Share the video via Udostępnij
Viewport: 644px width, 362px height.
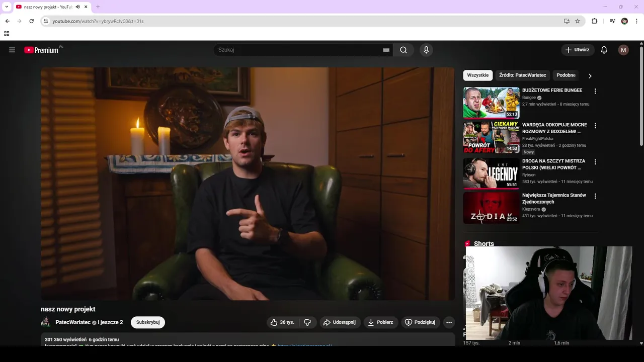[340, 322]
